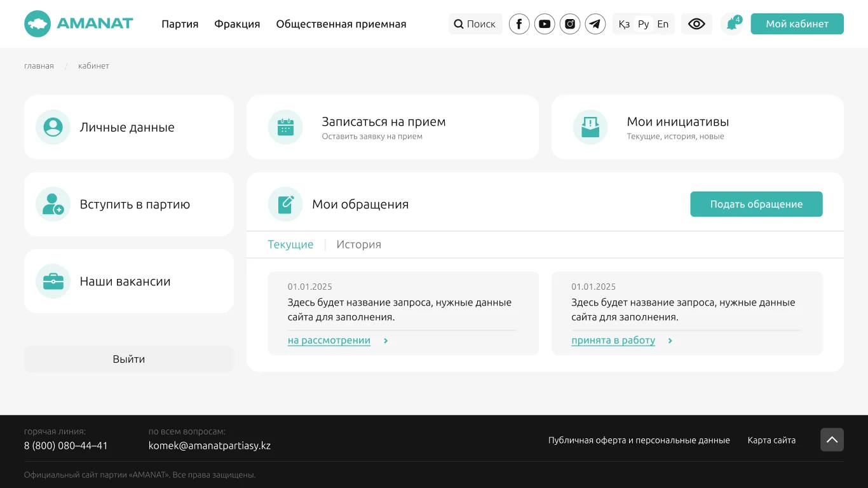Click the AMANAT logo
This screenshot has width=868, height=488.
point(79,24)
